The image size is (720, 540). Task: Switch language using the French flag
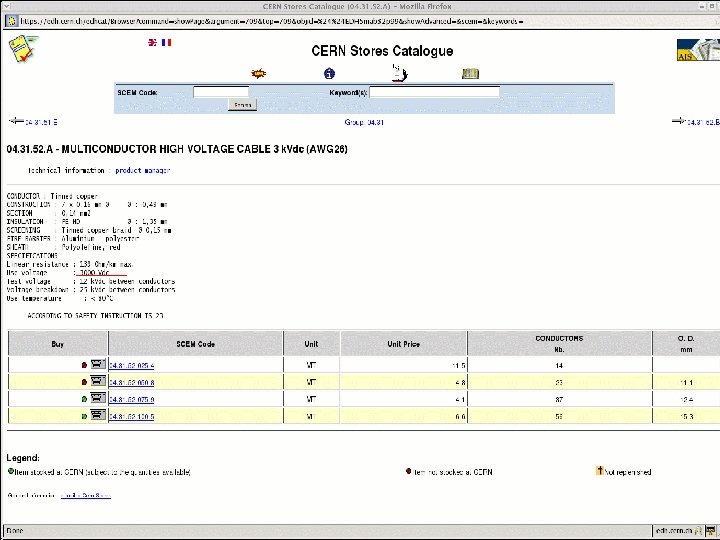[167, 42]
